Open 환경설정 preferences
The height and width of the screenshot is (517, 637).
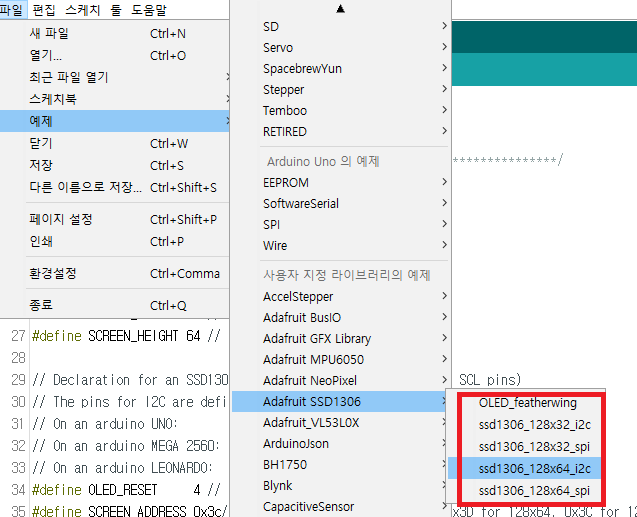click(x=115, y=273)
